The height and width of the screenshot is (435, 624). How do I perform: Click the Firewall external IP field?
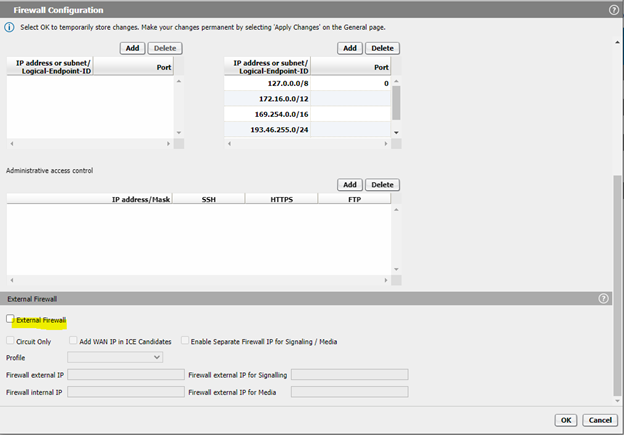click(x=126, y=375)
